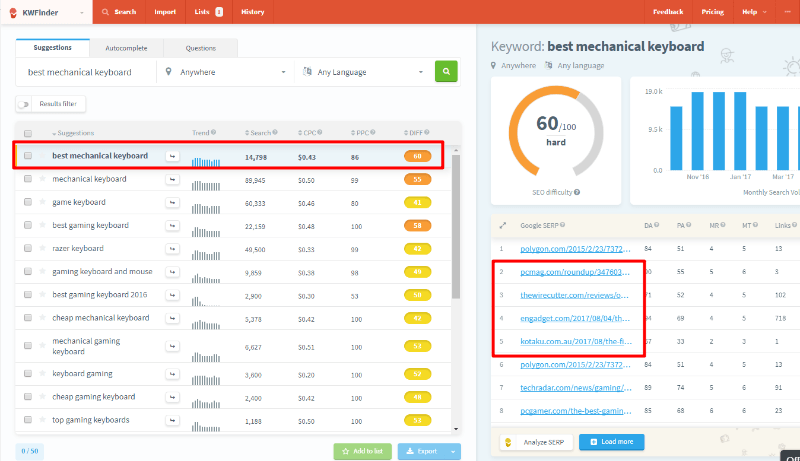Click the 58 difficulty badge for best gaming keyboard
Viewport: 800px width, 461px height.
[417, 225]
